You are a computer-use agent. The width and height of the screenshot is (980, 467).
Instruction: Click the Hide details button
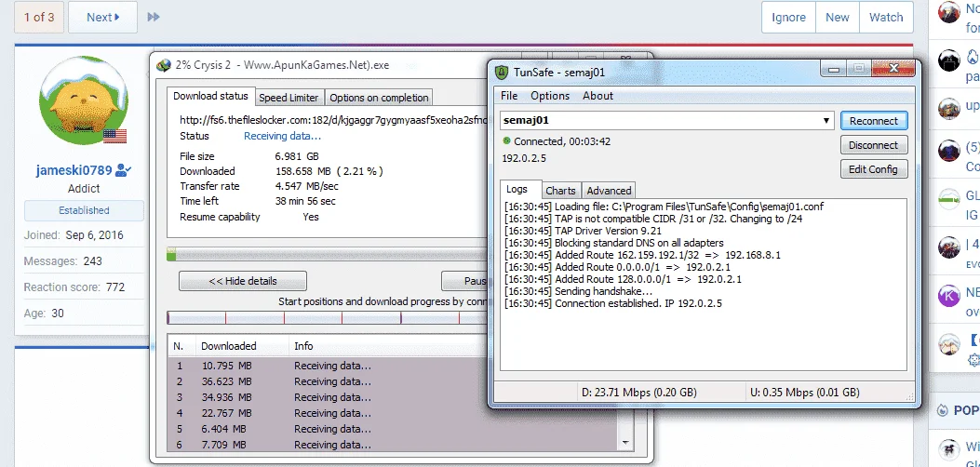(x=243, y=281)
